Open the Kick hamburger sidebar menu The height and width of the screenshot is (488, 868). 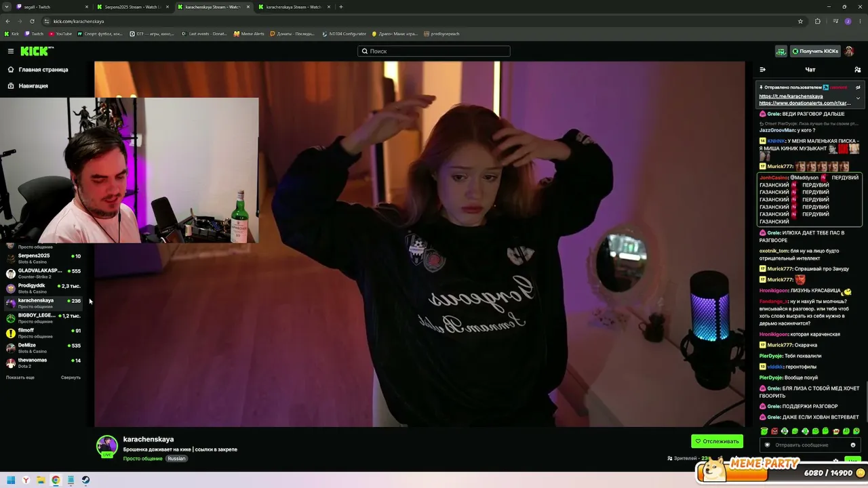tap(11, 52)
